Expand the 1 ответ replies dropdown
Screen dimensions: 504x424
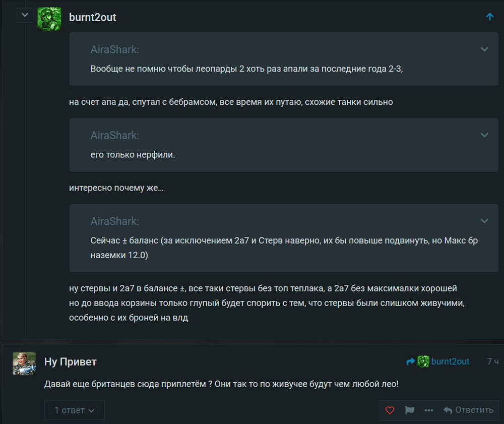pos(74,410)
